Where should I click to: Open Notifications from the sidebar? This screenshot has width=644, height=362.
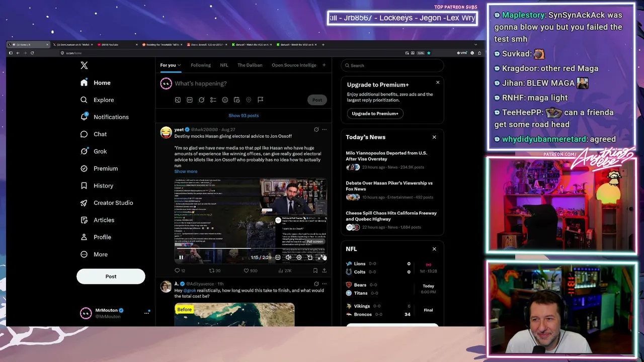[x=105, y=117]
